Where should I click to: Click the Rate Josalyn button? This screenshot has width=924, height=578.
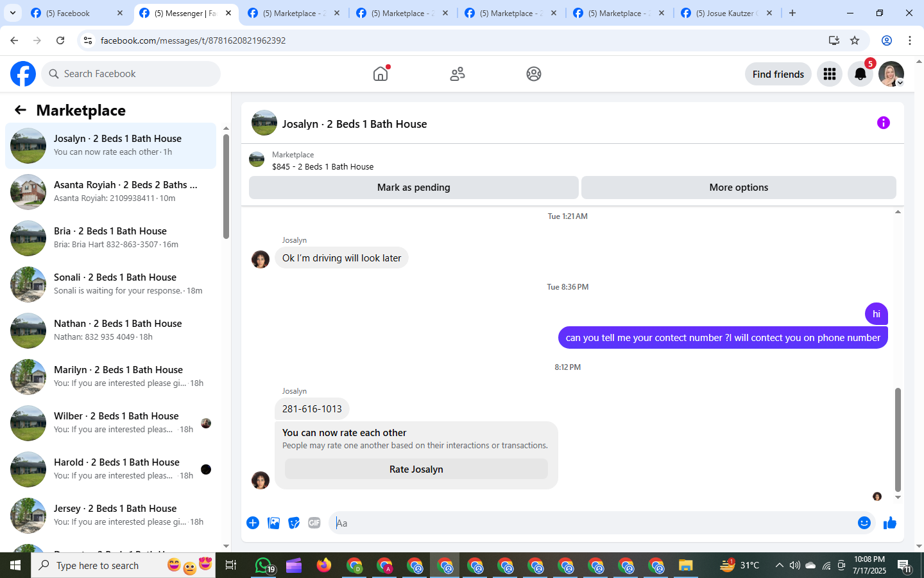pyautogui.click(x=416, y=469)
